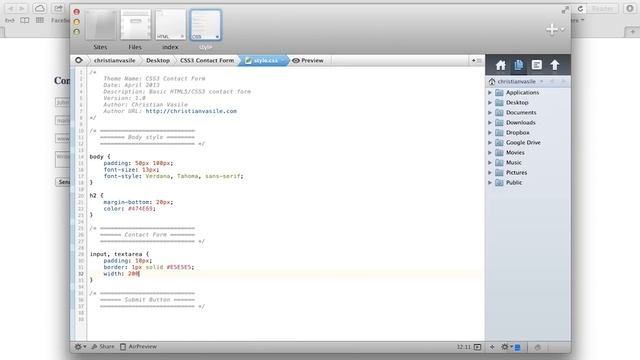Open the Sites tab thumbnail

click(x=100, y=25)
